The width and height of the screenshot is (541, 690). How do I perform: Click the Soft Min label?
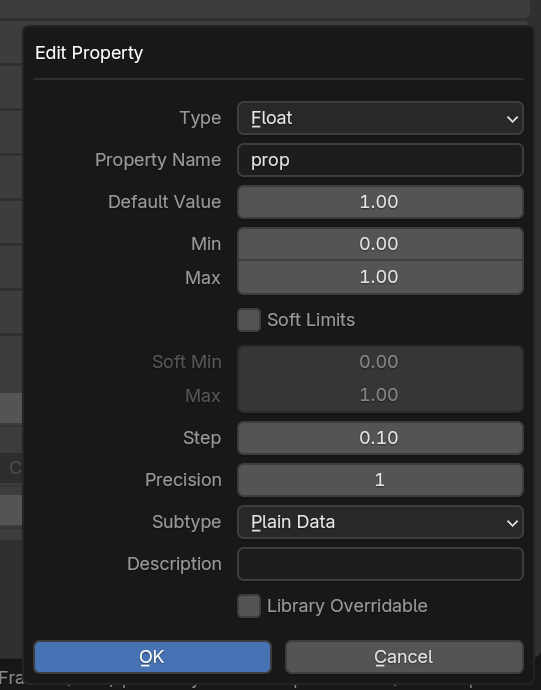pos(187,362)
